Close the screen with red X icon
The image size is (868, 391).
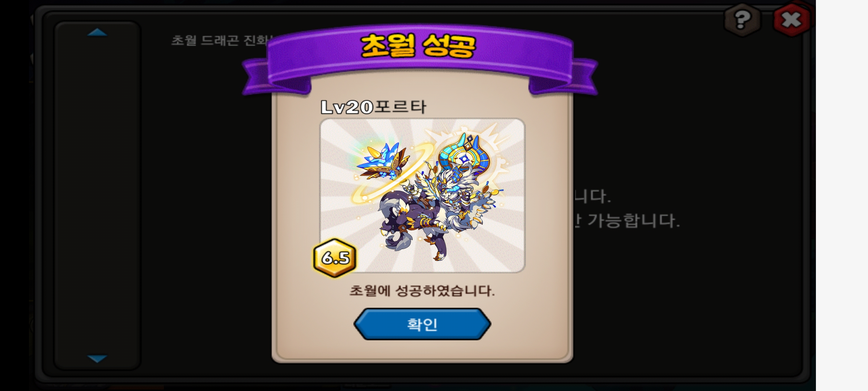(791, 20)
